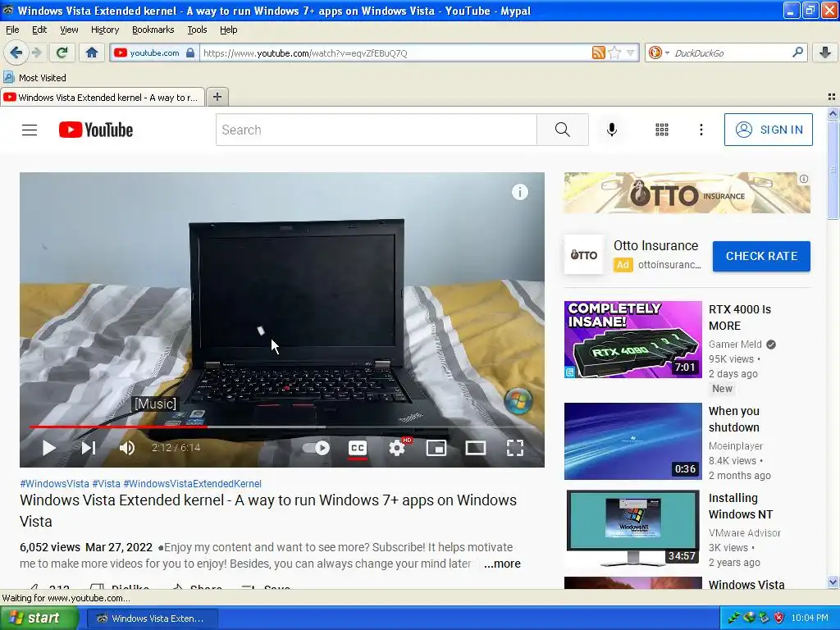Click the YouTube search magnifier button
Screen dimensions: 840x630
(563, 130)
